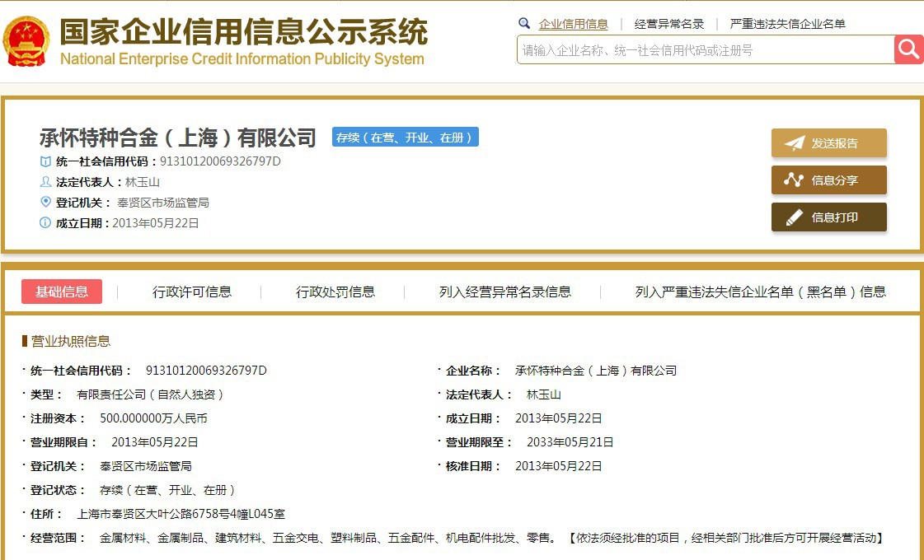
Task: Click the blue 存续 status badge
Action: tap(406, 138)
